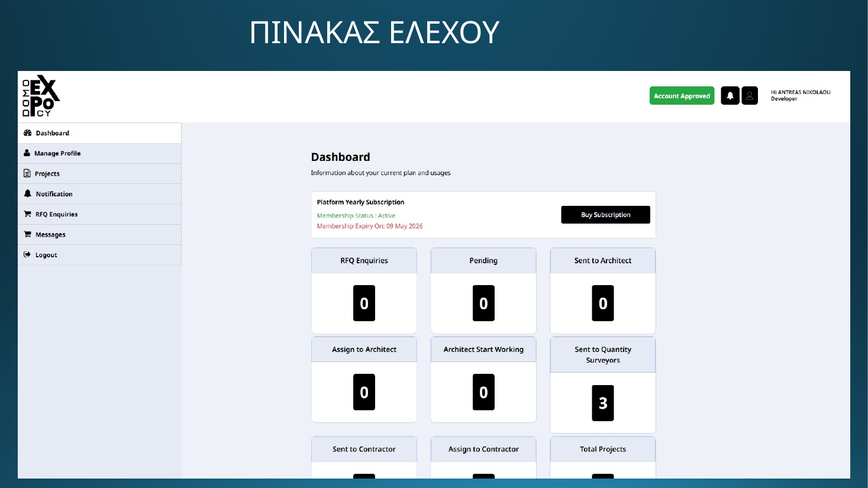Click the Sent to Architect count value
Viewport: 868px width, 488px height.
pos(603,303)
